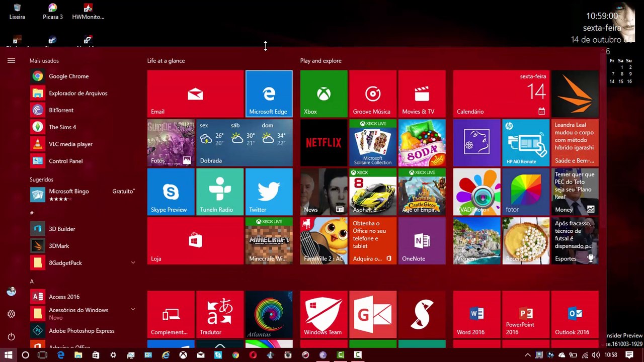The width and height of the screenshot is (644, 362).
Task: Open 3D Builder from the app list
Action: 83,229
